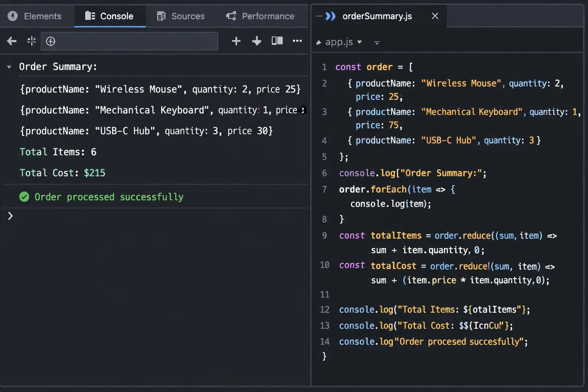Toggle the split panel layout icon

(277, 41)
